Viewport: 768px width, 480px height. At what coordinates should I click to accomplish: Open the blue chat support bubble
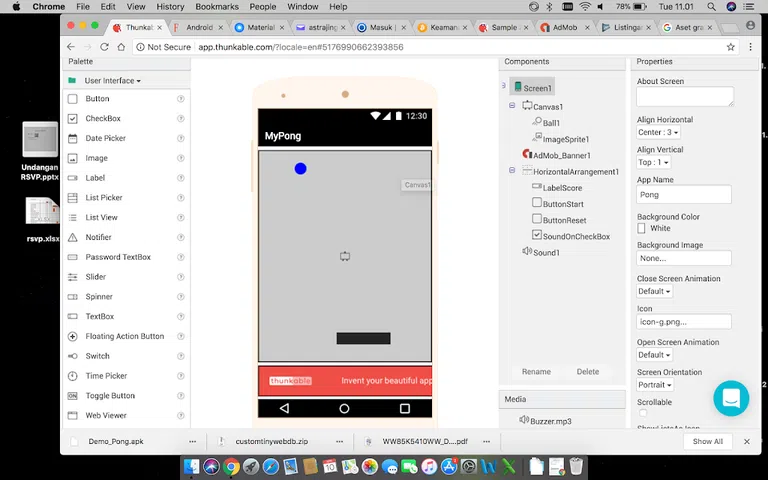tap(731, 398)
